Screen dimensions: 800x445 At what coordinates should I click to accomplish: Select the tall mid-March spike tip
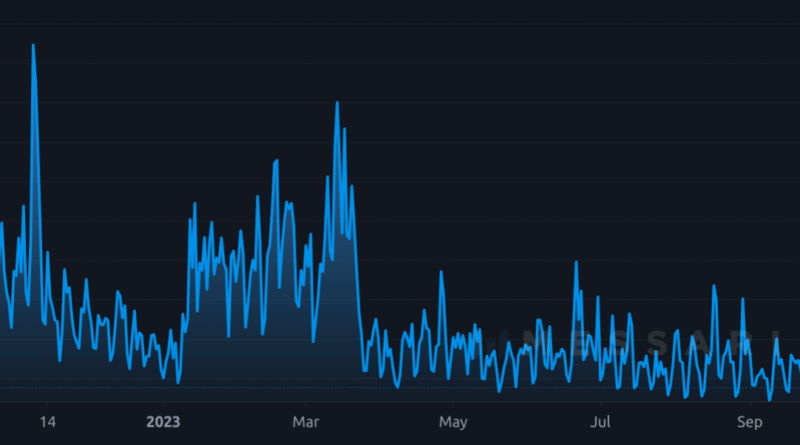click(x=337, y=102)
